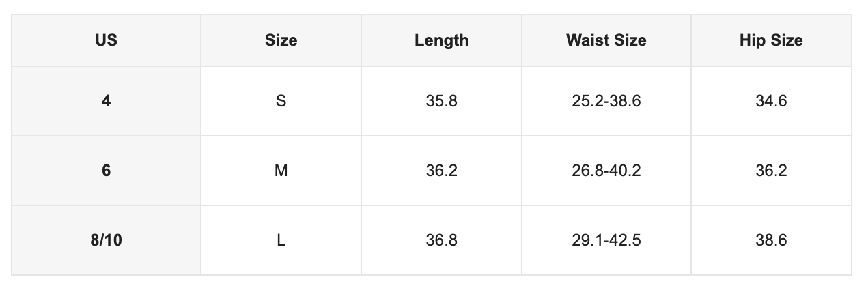The image size is (868, 288).
Task: Select the US size 8/10 row label
Action: click(106, 240)
